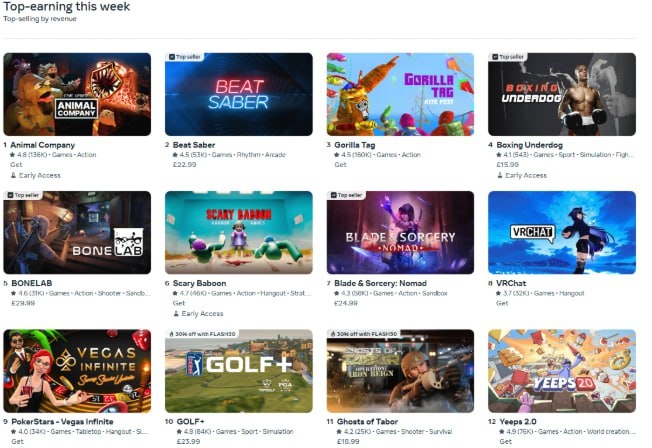Open the Scary Baboon cover image
The width and height of the screenshot is (652, 448).
(239, 232)
